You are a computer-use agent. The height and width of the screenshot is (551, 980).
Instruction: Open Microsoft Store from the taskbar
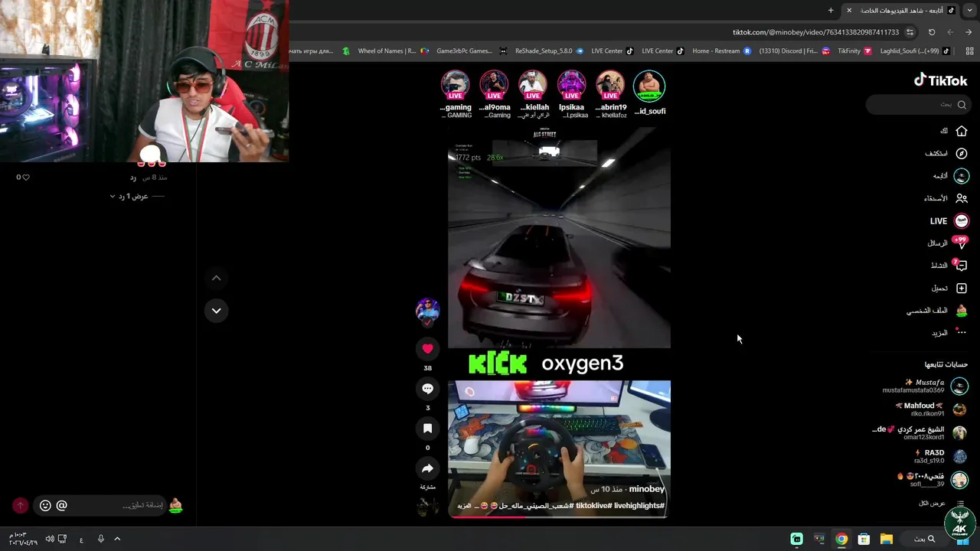[864, 539]
